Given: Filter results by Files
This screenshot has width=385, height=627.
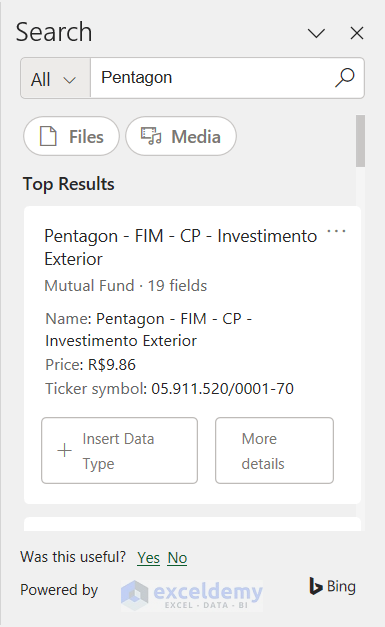Looking at the screenshot, I should pyautogui.click(x=72, y=136).
